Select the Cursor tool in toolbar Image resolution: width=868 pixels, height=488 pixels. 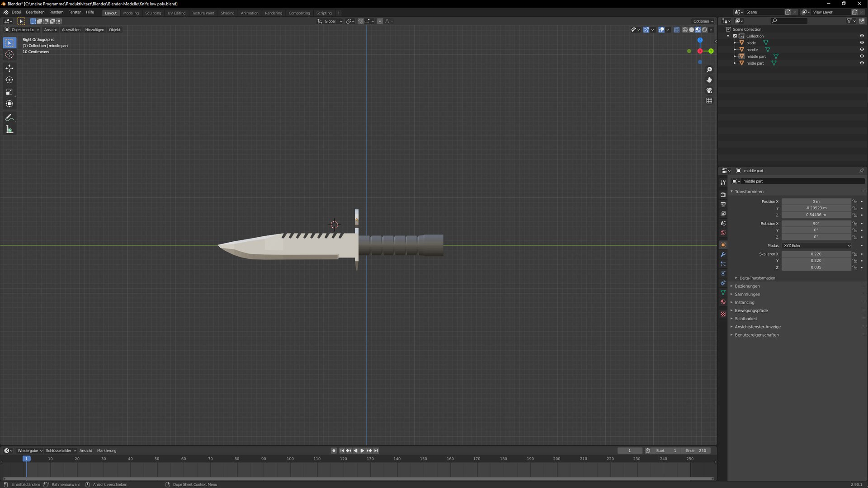click(9, 55)
